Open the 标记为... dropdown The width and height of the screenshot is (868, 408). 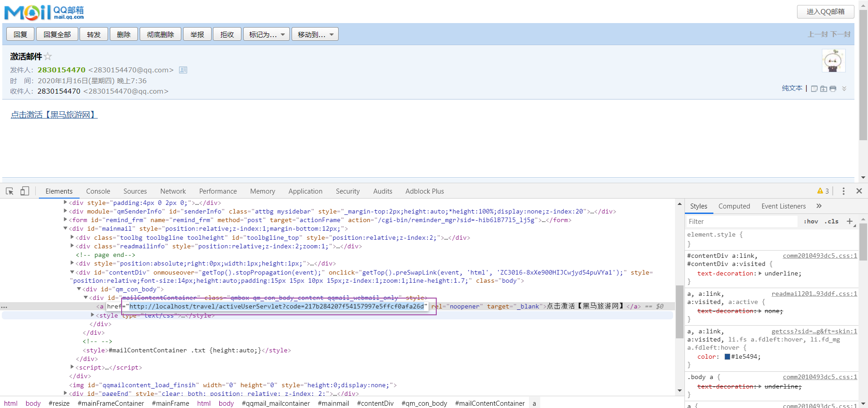click(x=266, y=34)
